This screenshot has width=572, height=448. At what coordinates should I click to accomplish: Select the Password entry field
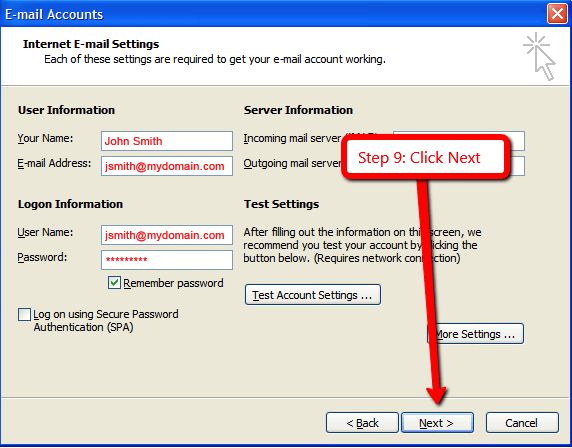pyautogui.click(x=167, y=260)
